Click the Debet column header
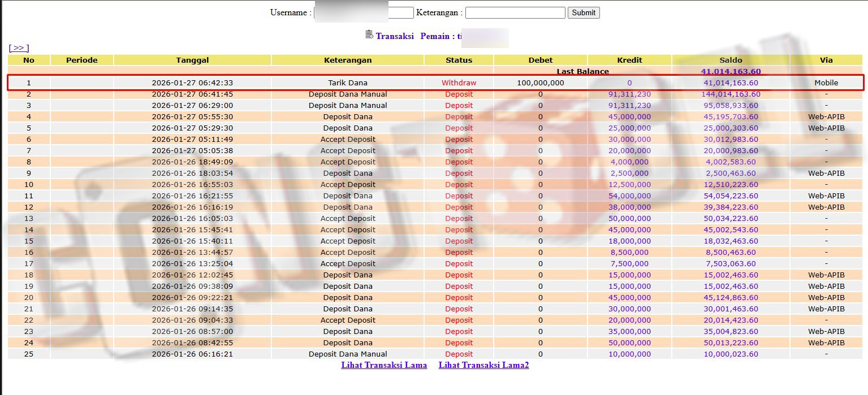Viewport: 868px width, 395px height. 540,60
